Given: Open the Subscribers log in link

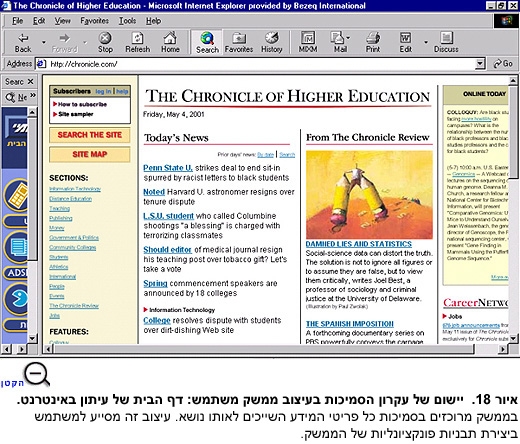Looking at the screenshot, I should [x=103, y=91].
